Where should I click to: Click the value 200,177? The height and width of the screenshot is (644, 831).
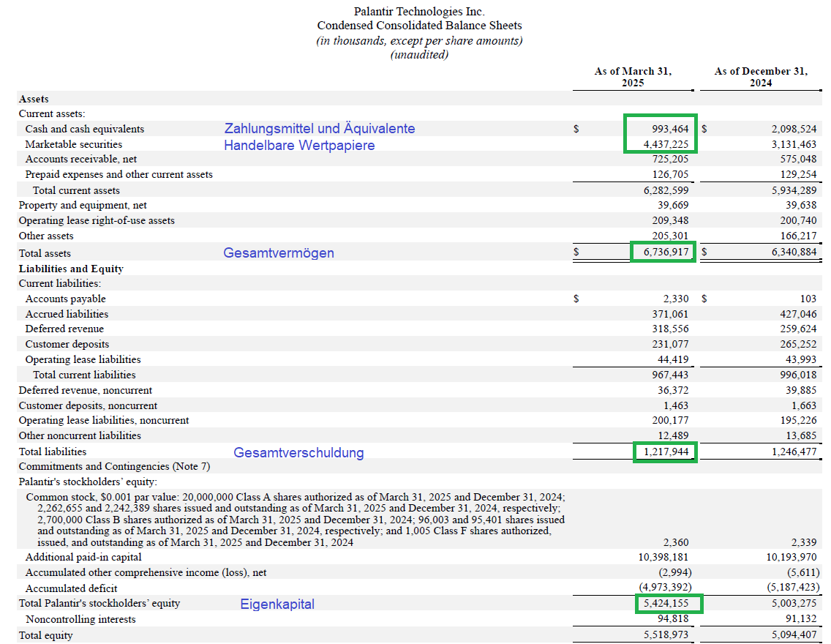tap(670, 420)
